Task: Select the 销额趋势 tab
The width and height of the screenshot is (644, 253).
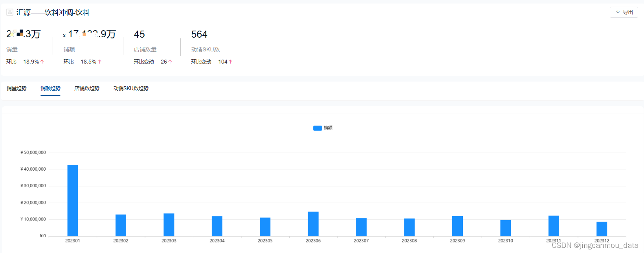Action: (x=50, y=88)
